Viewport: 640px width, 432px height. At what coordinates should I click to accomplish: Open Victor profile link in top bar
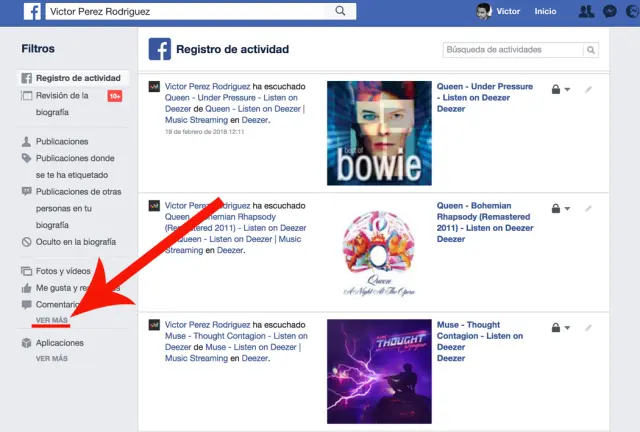point(500,12)
